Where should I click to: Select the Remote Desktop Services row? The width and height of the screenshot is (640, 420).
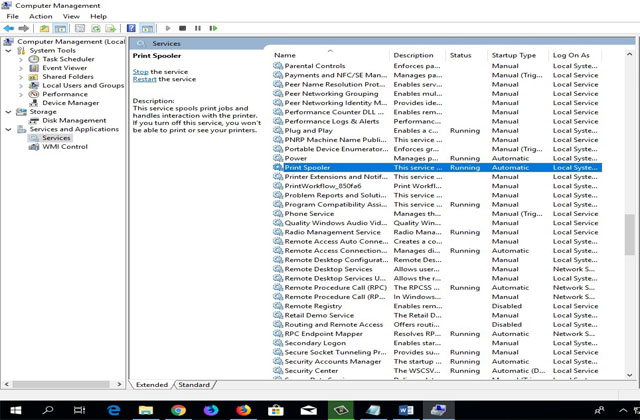[x=437, y=269]
